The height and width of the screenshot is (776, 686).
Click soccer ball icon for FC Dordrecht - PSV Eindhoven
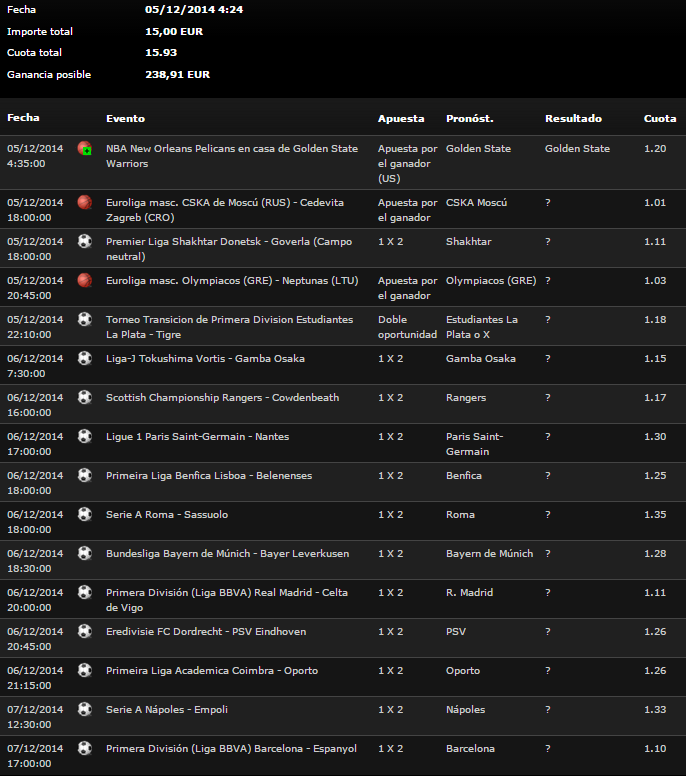[x=85, y=631]
